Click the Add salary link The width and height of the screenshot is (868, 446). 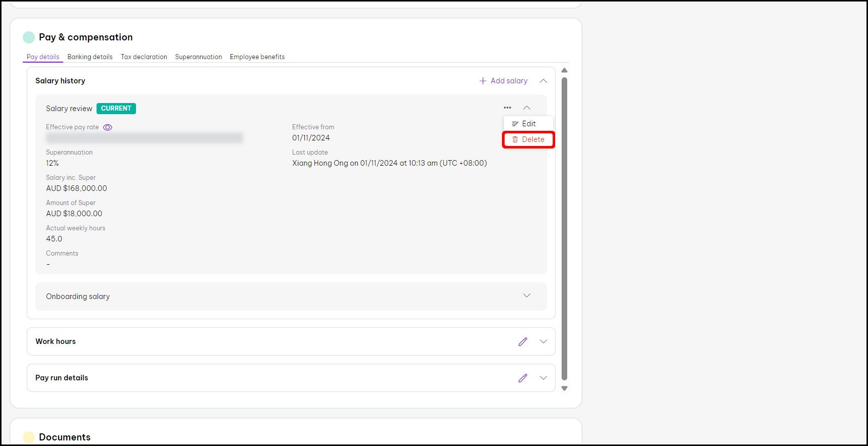click(x=509, y=81)
